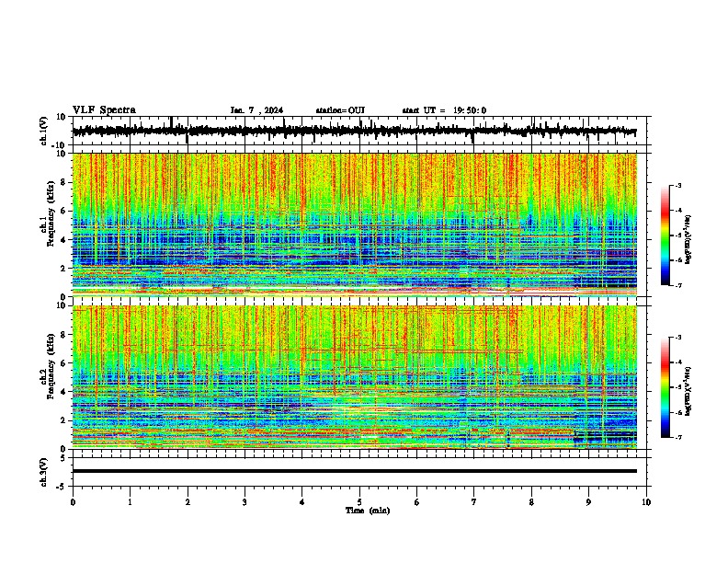This screenshot has width=728, height=563.
Task: Select the "start UT = 19:50:0" header text
Action: point(444,110)
